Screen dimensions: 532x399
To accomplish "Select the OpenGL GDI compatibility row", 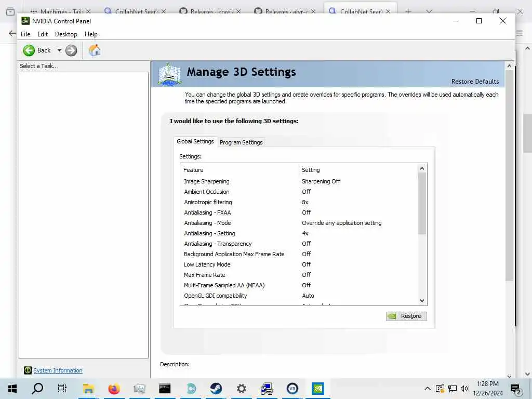I will point(299,296).
